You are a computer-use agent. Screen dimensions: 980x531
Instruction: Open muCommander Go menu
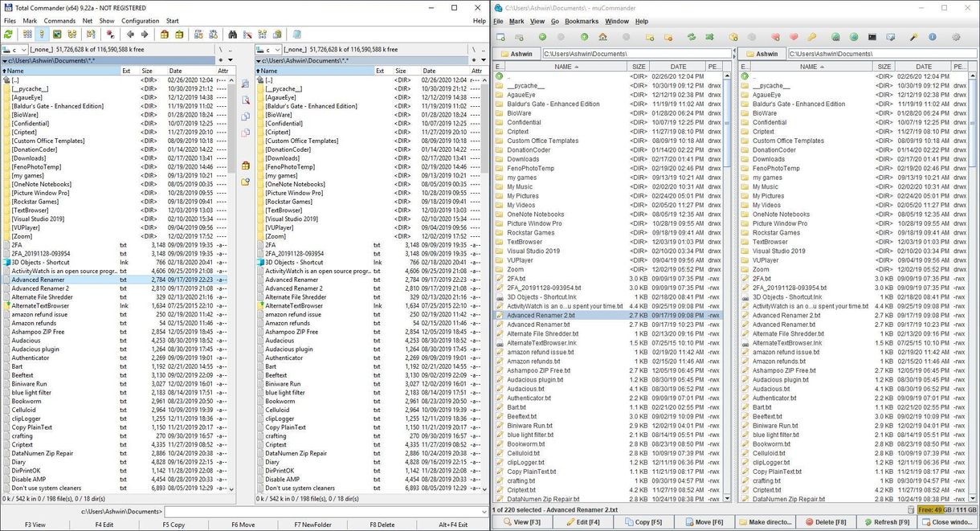pos(554,22)
